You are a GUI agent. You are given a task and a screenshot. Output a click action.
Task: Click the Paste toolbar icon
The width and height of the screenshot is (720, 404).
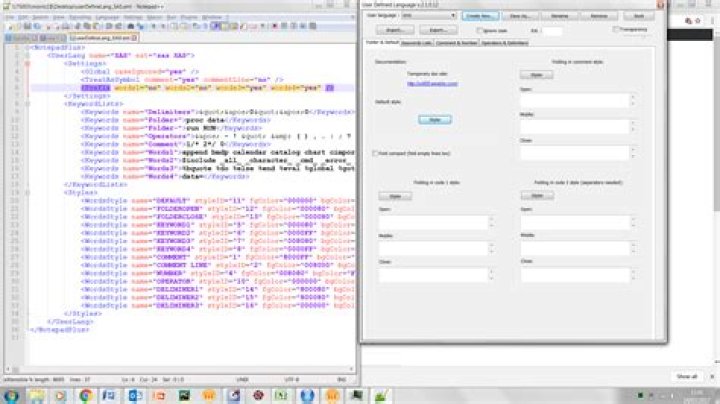pos(97,26)
